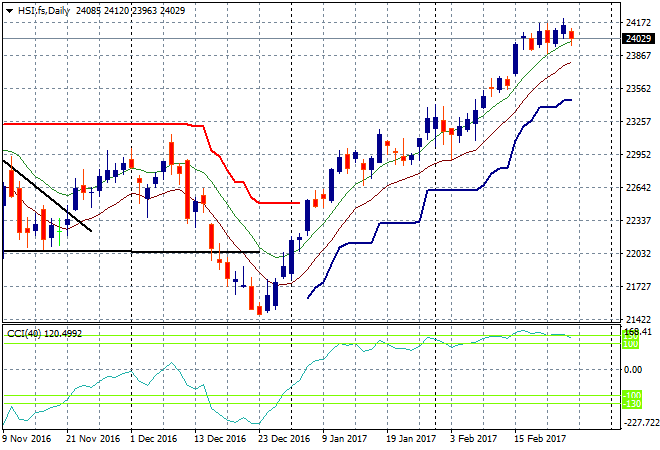
Task: Click the date label 15 Feb 2017
Action: [540, 439]
